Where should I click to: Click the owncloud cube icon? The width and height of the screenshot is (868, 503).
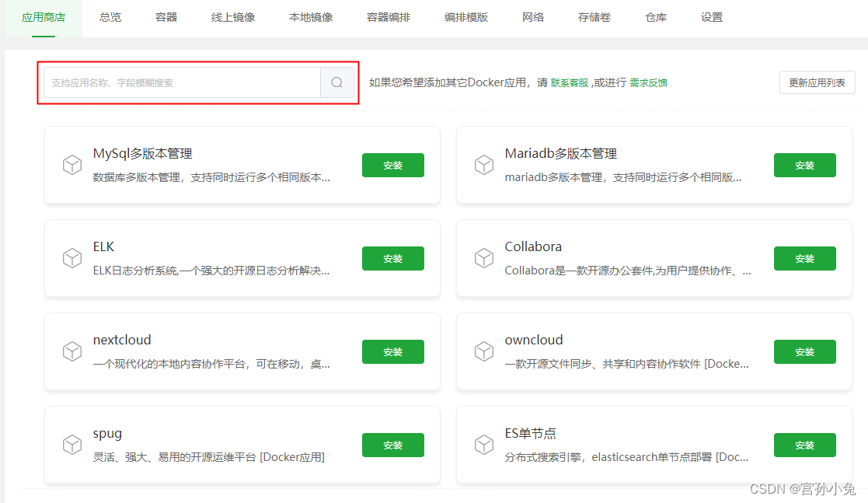pyautogui.click(x=484, y=351)
